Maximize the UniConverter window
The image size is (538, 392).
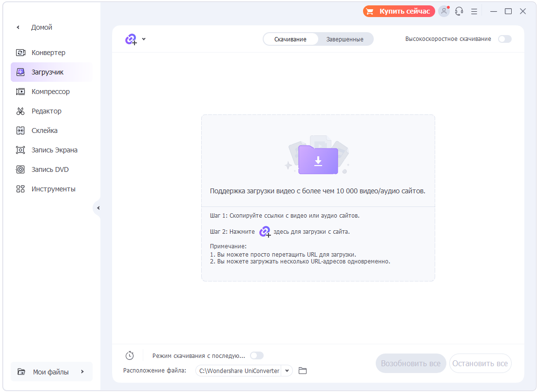coord(508,11)
